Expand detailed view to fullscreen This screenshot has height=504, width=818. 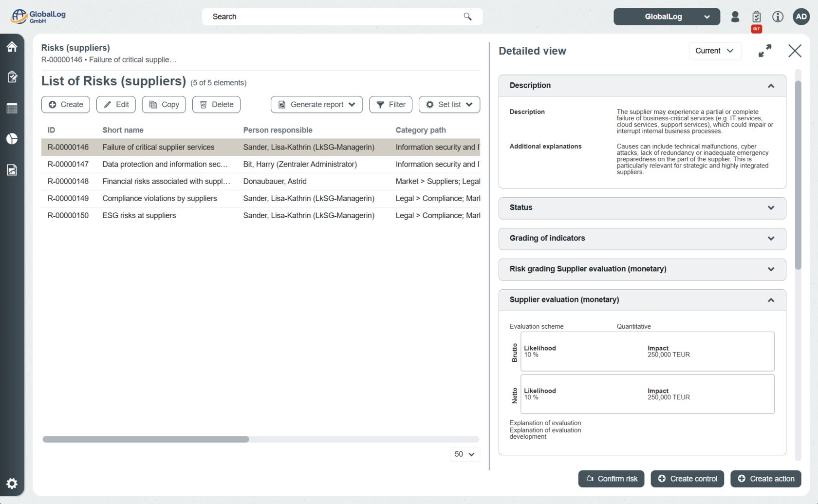[x=765, y=51]
